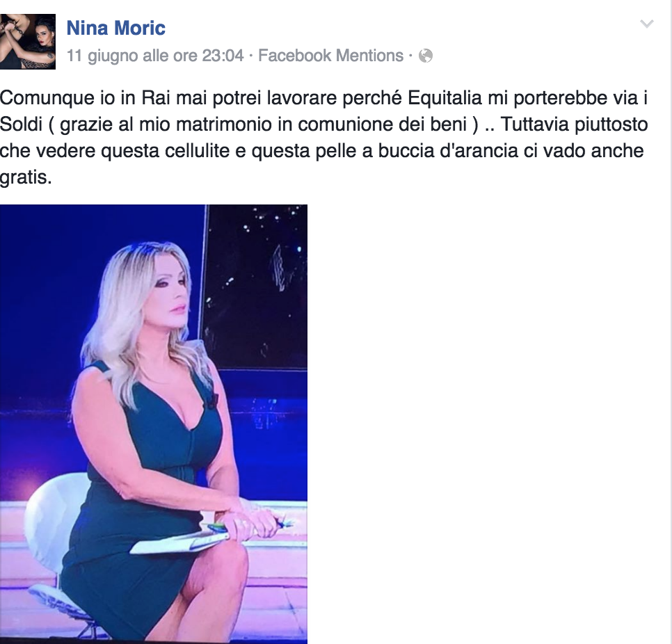Click the Facebook Mentions link
The width and height of the screenshot is (672, 644).
330,56
